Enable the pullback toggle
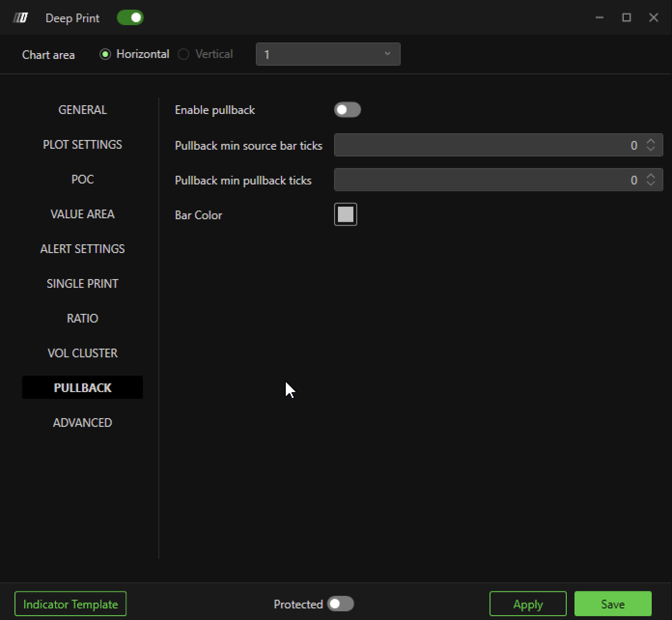 [x=347, y=110]
